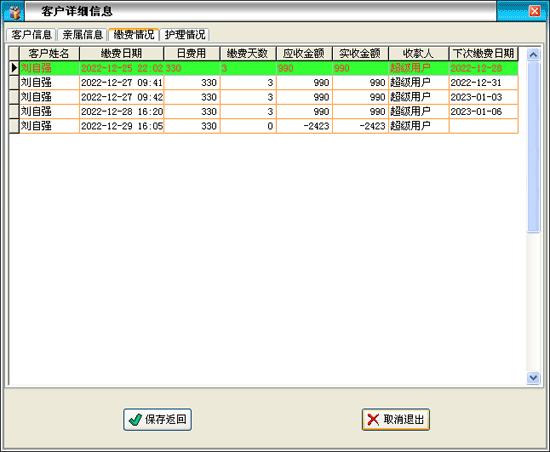The height and width of the screenshot is (452, 550).
Task: Close the 客户详细信息 window
Action: click(534, 11)
